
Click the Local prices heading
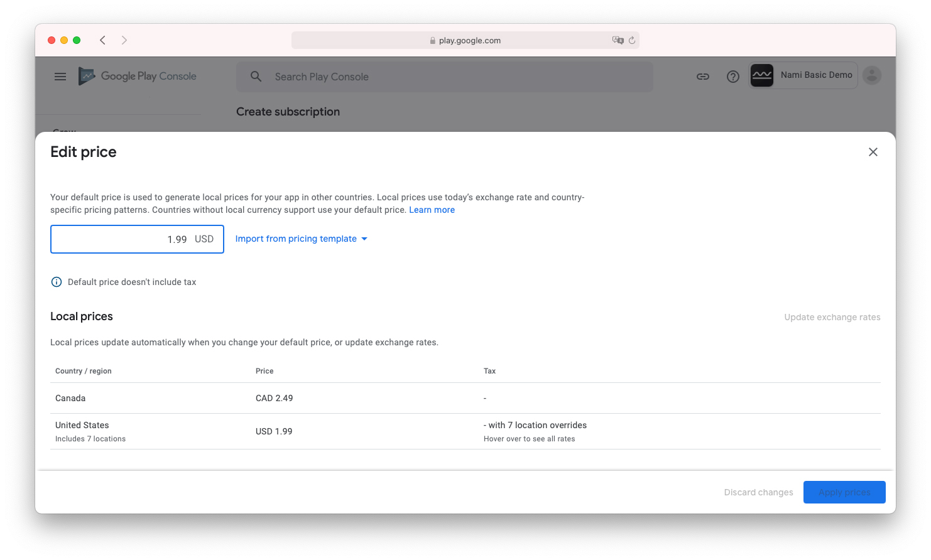(82, 316)
